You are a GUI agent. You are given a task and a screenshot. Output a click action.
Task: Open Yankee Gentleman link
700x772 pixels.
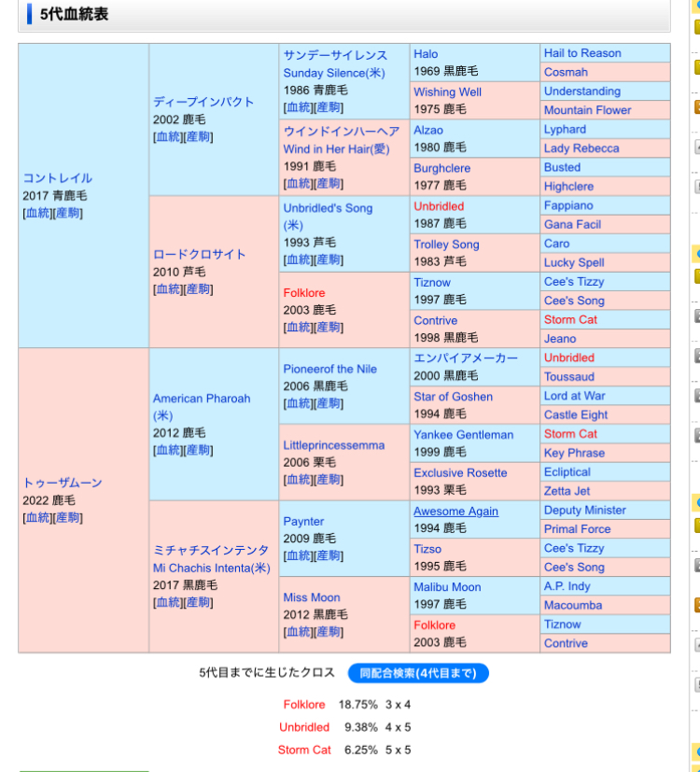pos(463,435)
